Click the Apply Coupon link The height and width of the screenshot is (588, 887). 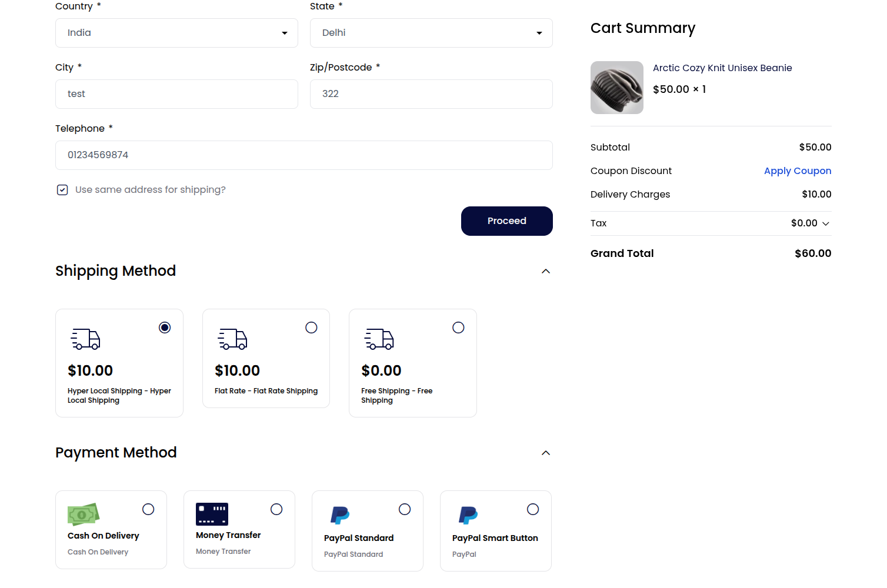tap(798, 171)
